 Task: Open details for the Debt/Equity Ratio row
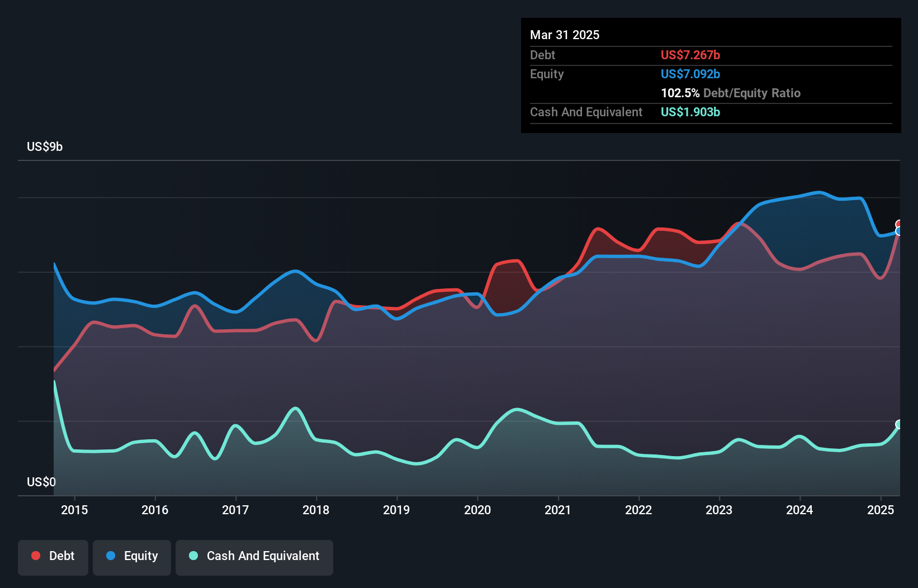pyautogui.click(x=731, y=93)
